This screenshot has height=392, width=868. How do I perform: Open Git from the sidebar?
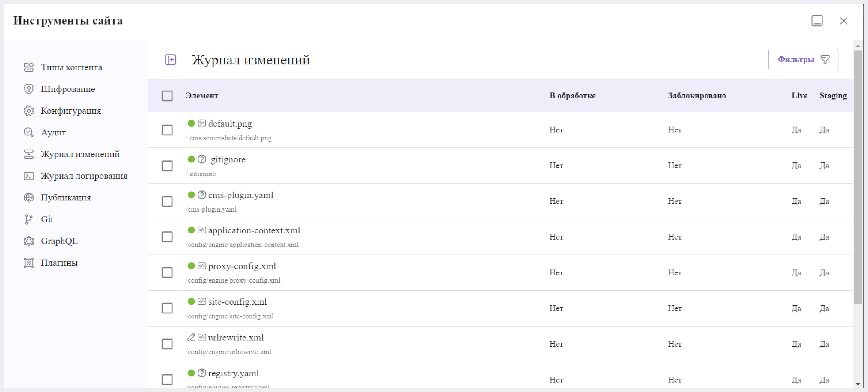tap(47, 219)
